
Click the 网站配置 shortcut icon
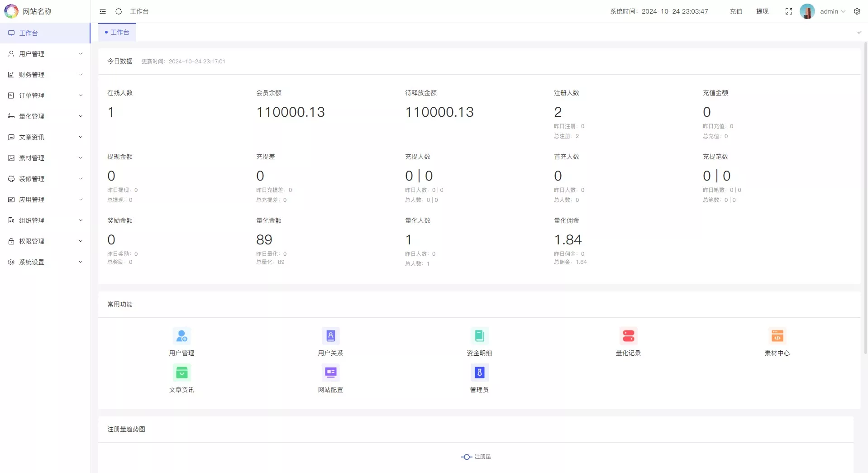coord(330,372)
